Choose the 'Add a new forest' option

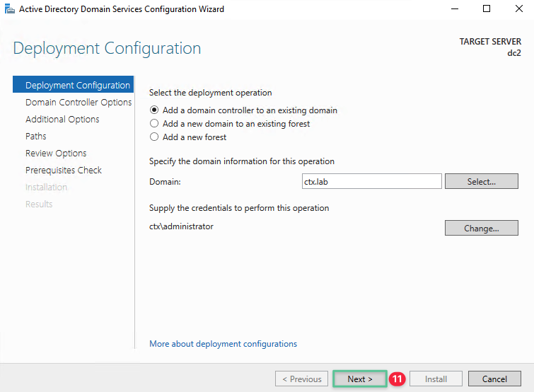point(154,137)
